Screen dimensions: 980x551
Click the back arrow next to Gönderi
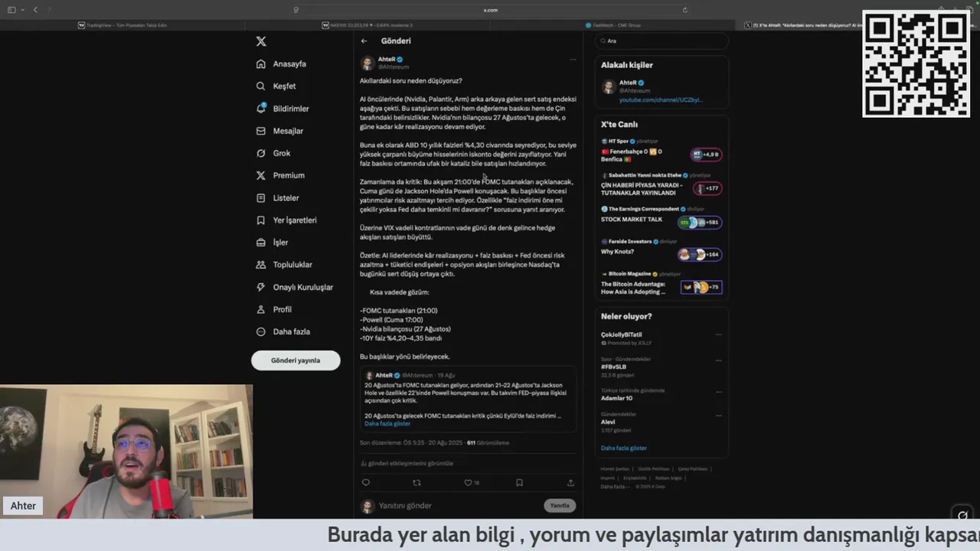pos(364,41)
